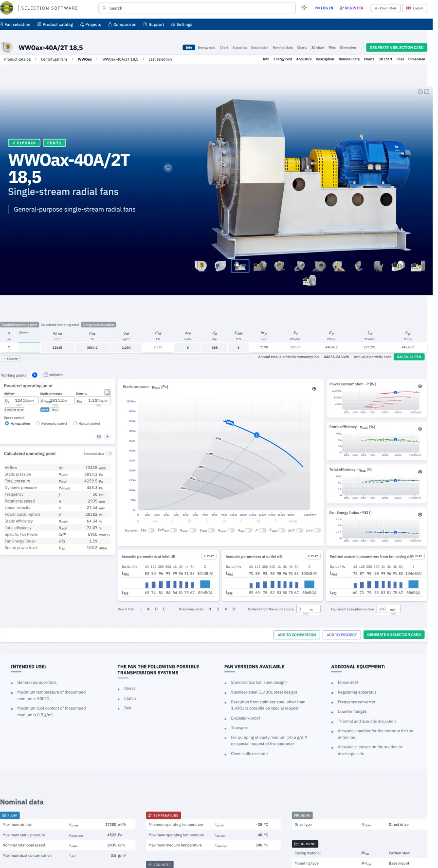Click the blue operating point marker on the 50Hz curve
The image size is (438, 868).
[x=256, y=435]
